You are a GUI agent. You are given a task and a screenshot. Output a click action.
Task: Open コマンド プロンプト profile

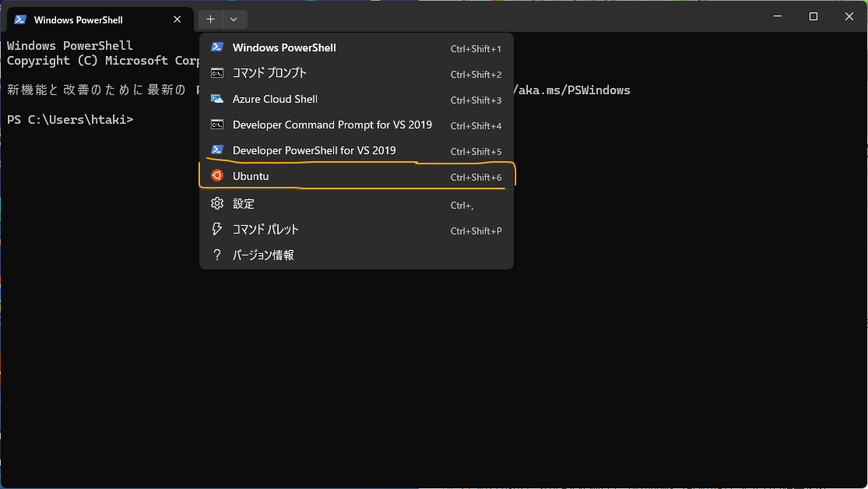pyautogui.click(x=357, y=73)
